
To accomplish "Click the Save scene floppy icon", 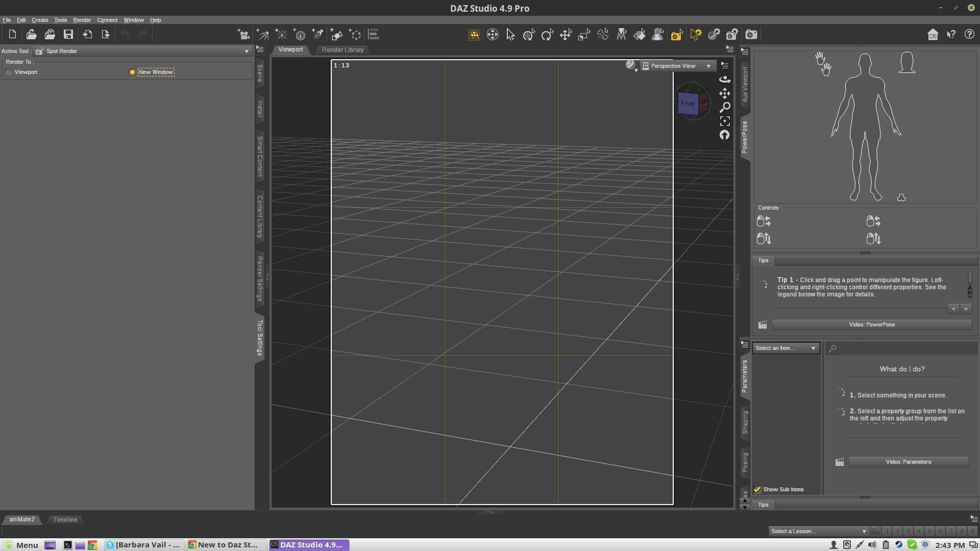I will pos(68,35).
